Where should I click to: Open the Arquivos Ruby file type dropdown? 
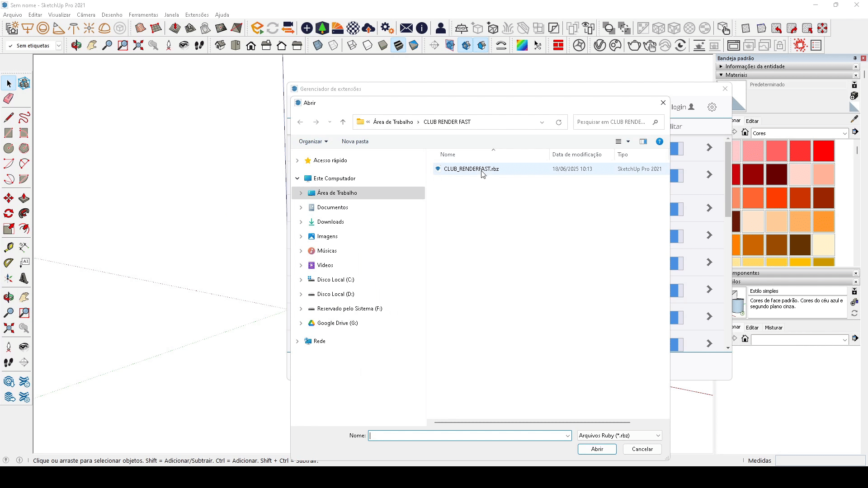pyautogui.click(x=619, y=436)
